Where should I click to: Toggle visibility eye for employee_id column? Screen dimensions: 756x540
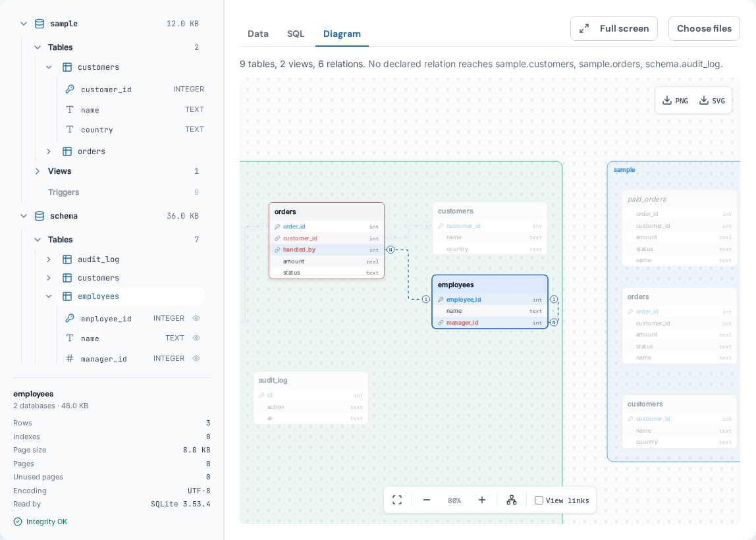(196, 318)
